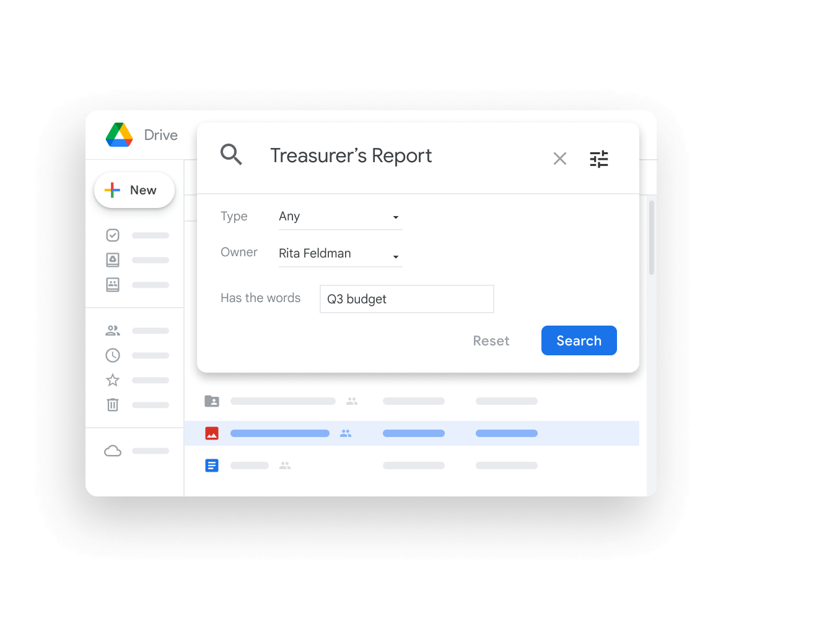Screen dimensions: 840x619
Task: Clear the search with the X icon
Action: point(560,159)
